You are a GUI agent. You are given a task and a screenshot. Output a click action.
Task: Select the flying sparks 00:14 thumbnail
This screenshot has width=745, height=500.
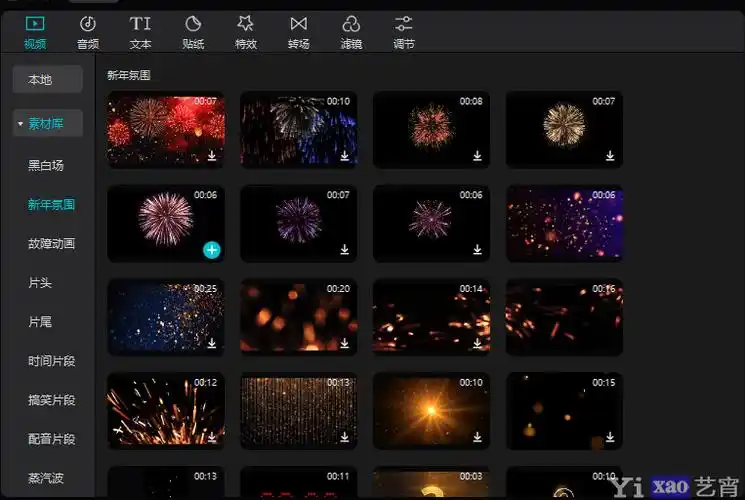pyautogui.click(x=431, y=317)
